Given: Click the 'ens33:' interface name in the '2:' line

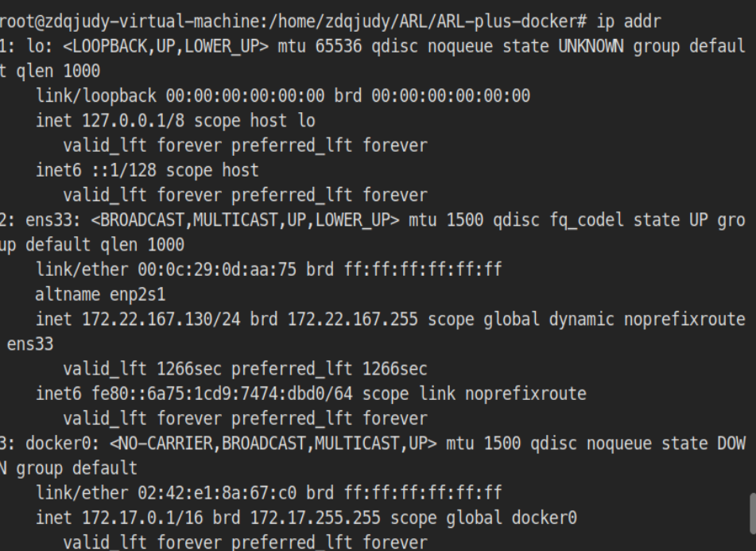Looking at the screenshot, I should [53, 220].
